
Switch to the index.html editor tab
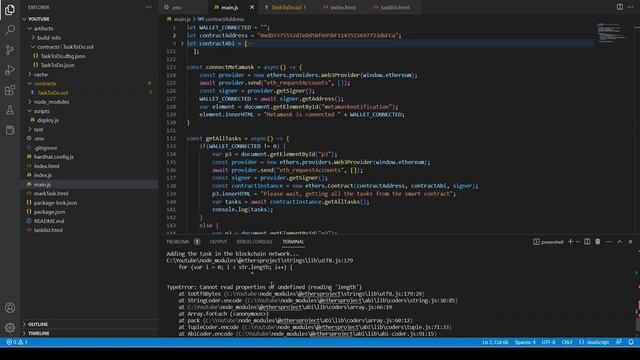343,7
